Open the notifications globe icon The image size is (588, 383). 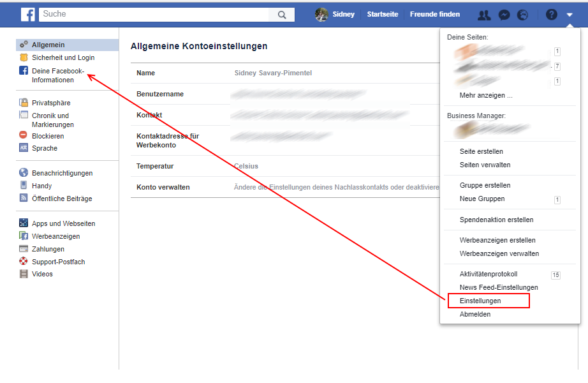pos(522,15)
